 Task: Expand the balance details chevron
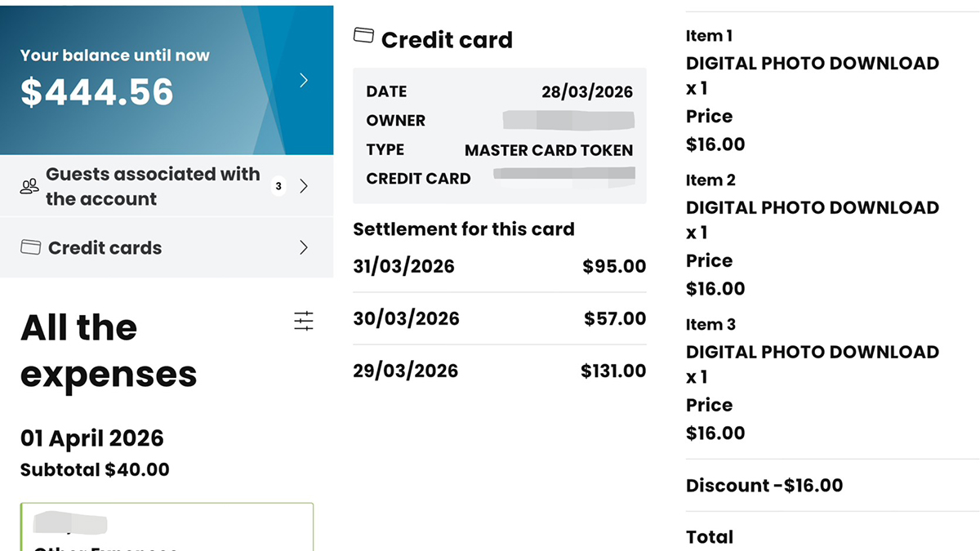[x=303, y=80]
